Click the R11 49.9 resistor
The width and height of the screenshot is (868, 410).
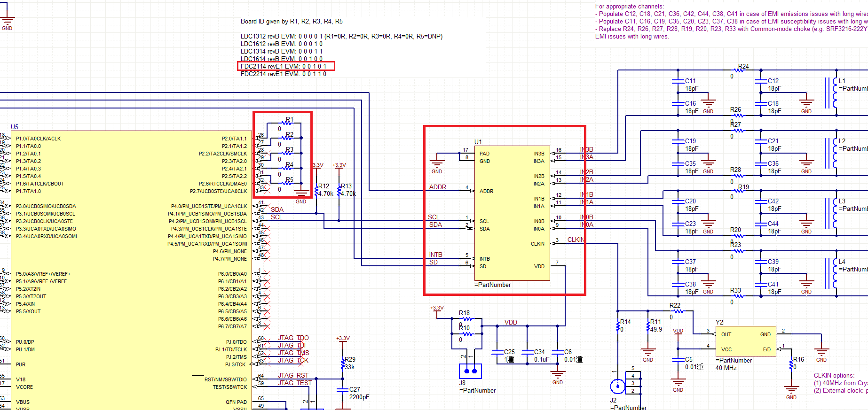tap(648, 326)
